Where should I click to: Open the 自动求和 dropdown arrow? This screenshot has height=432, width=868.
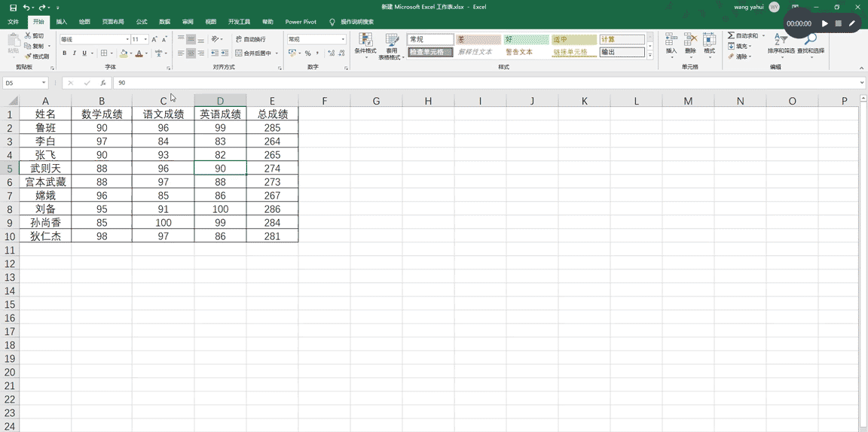coord(763,35)
